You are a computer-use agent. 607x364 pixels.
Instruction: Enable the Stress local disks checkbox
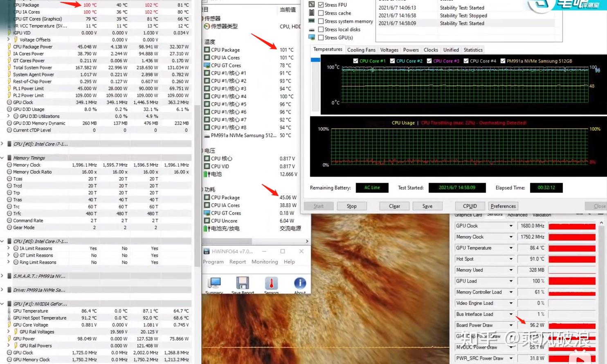coord(321,29)
